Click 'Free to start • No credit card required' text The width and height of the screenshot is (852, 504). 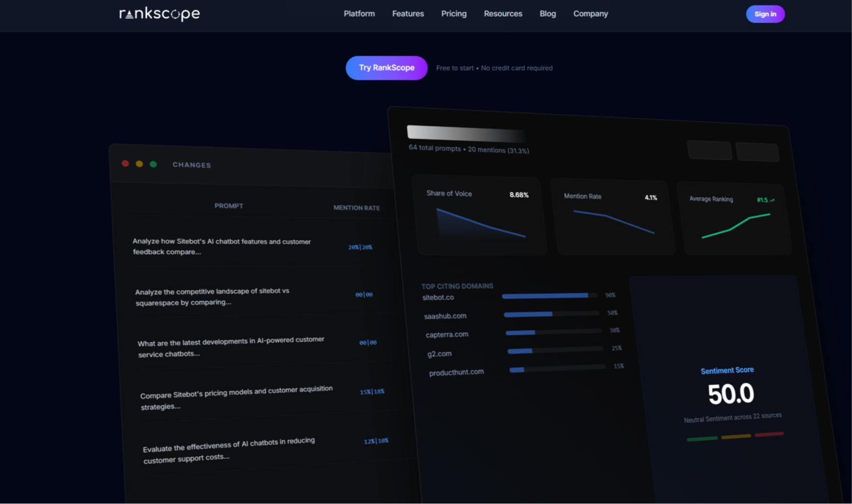494,68
